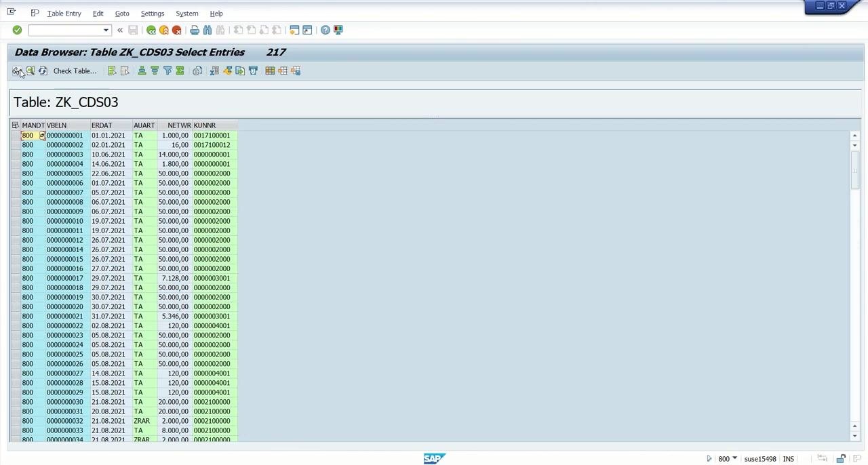
Task: Click the Sort Ascending icon
Action: (x=142, y=70)
